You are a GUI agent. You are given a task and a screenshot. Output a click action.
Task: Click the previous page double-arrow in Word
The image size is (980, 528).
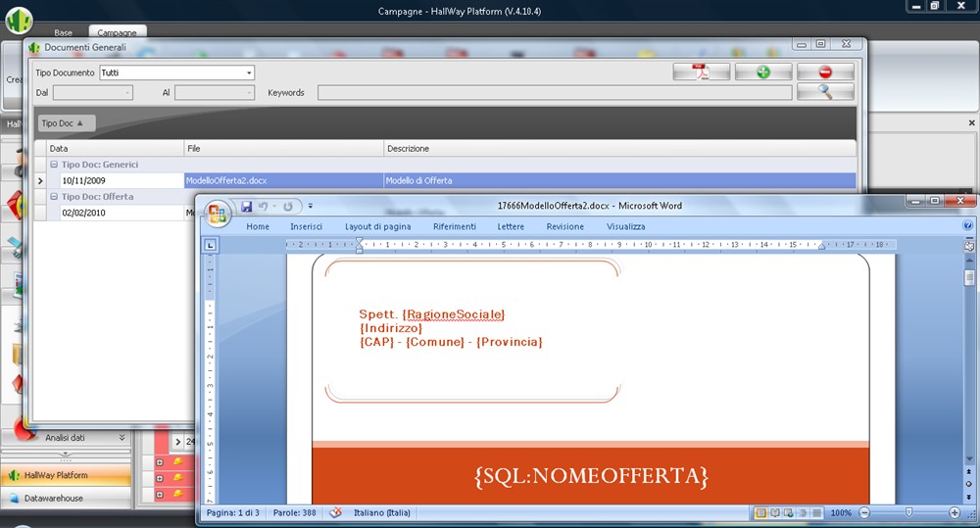click(x=969, y=472)
